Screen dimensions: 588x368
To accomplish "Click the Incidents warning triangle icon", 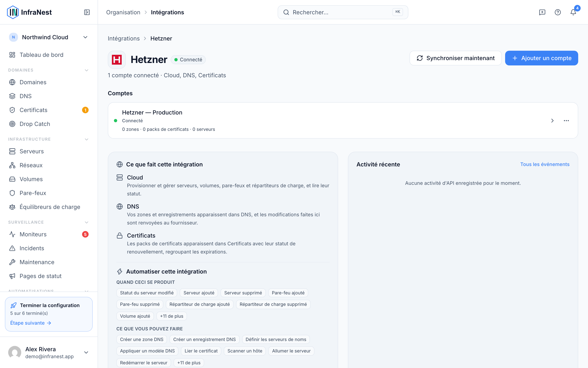I will (x=12, y=248).
